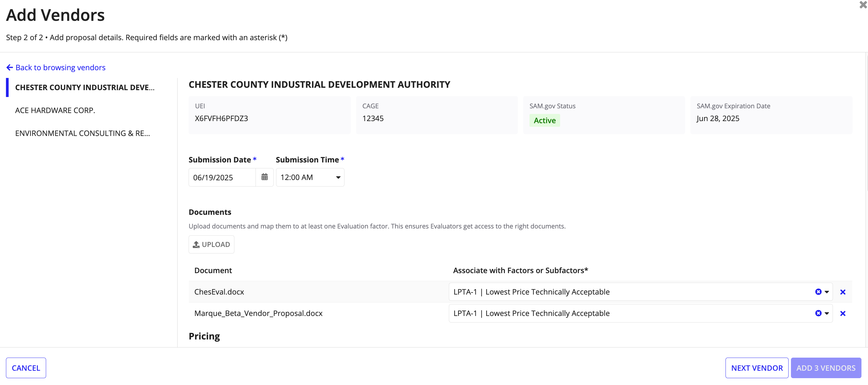Click the back arrow icon beside browsing vendors
Screen dimensions: 868x385
click(x=10, y=68)
